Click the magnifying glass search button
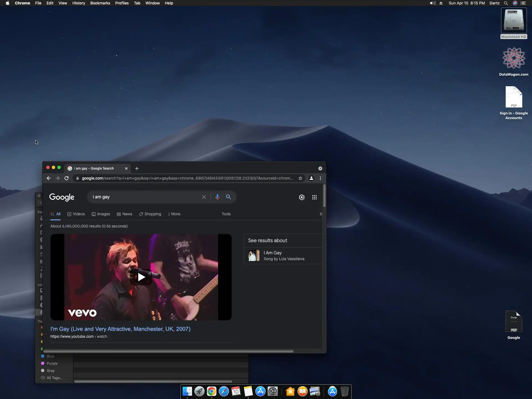 pyautogui.click(x=228, y=197)
